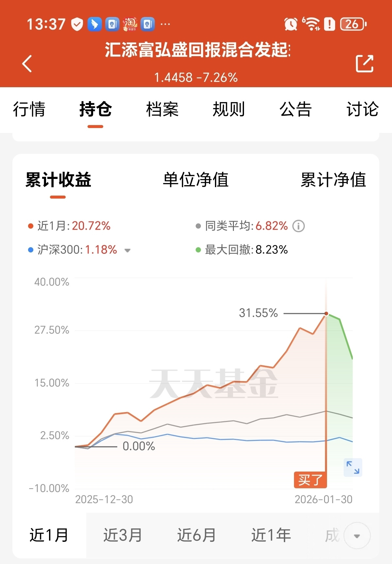Tap the Taobao notification icon

click(x=130, y=24)
